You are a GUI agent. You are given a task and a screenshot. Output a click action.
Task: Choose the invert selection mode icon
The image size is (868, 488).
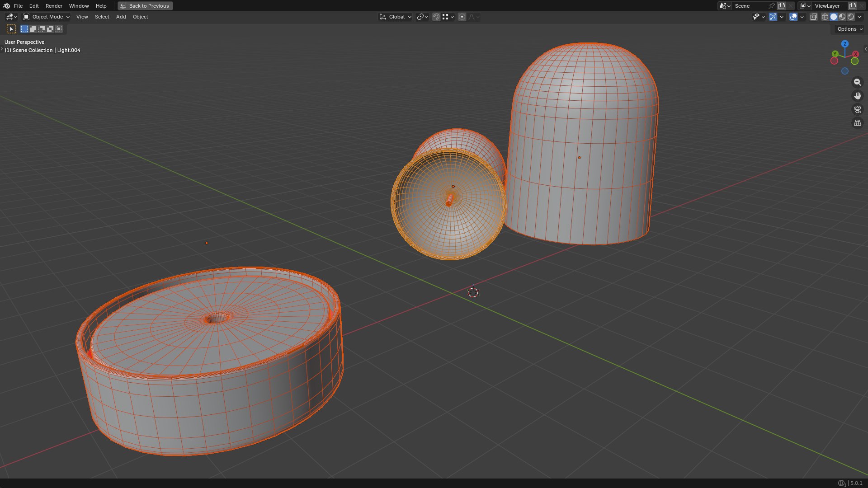(x=50, y=29)
